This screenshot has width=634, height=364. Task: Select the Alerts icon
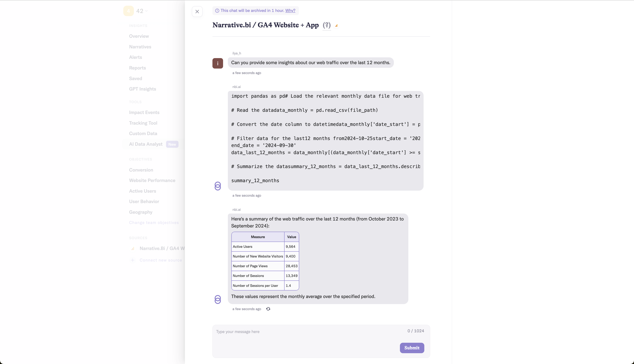coord(135,57)
